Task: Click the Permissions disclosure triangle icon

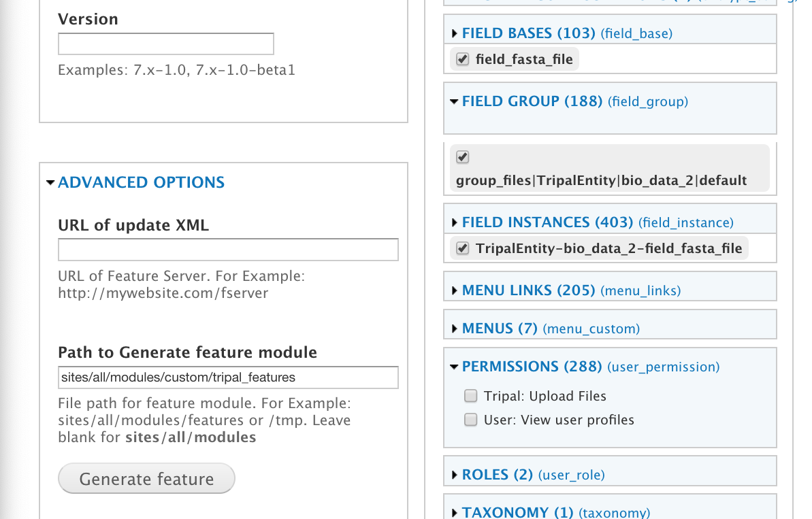Action: (x=454, y=367)
